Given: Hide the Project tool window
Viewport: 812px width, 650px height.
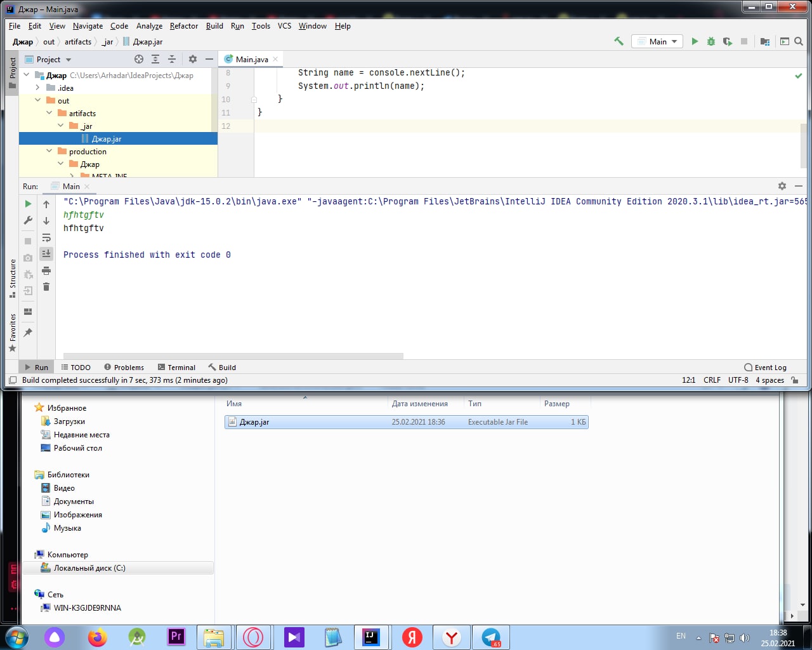Looking at the screenshot, I should point(209,59).
